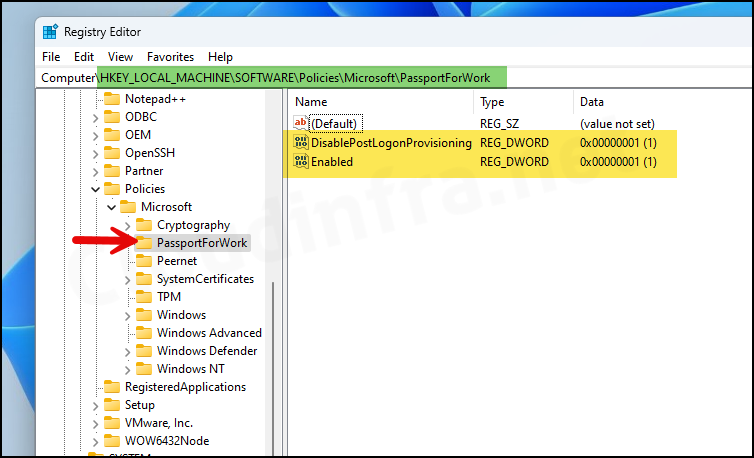Click the RegisteredApplications folder icon
This screenshot has width=754, height=458.
coord(112,387)
